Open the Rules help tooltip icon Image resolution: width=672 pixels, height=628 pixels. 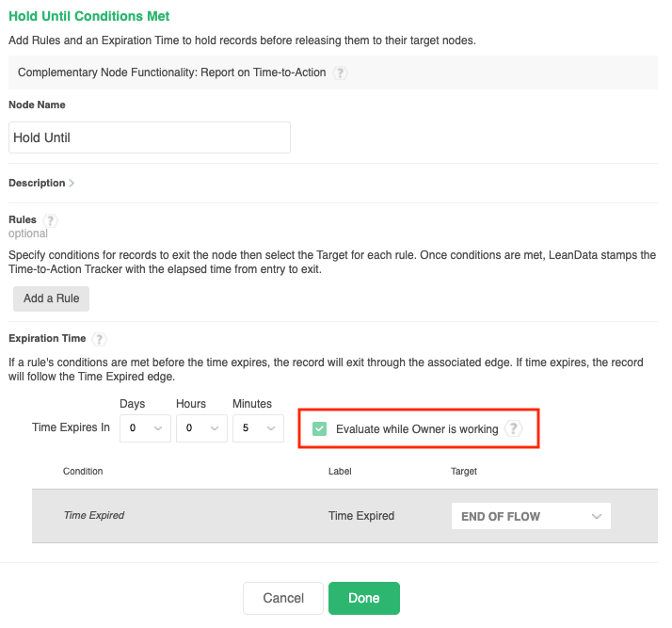(51, 220)
